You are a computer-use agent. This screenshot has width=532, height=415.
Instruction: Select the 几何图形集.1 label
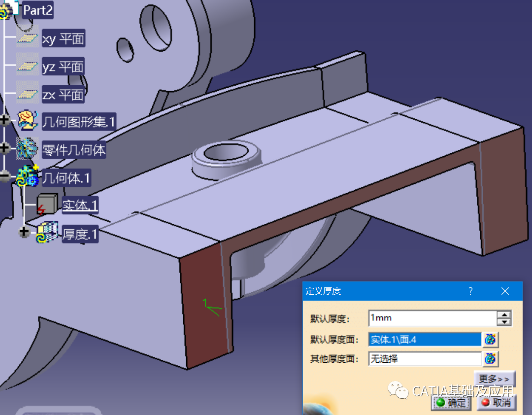[79, 122]
